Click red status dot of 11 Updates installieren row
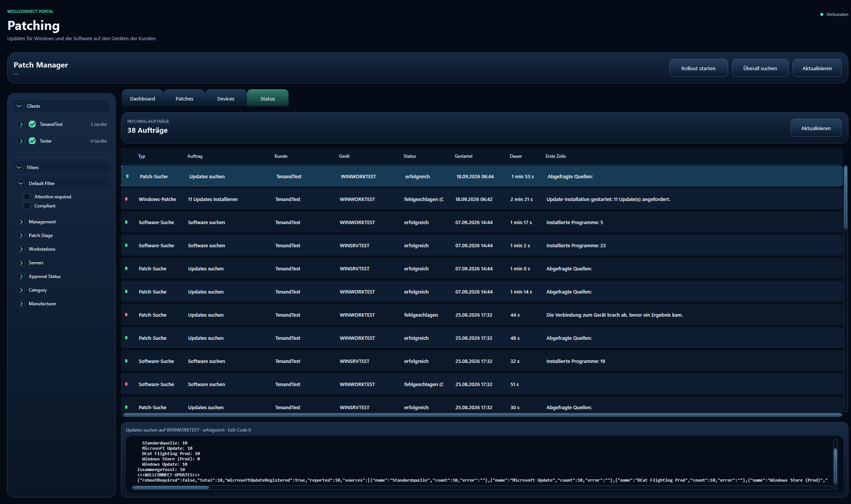Viewport: 851px width, 504px height. pyautogui.click(x=126, y=199)
